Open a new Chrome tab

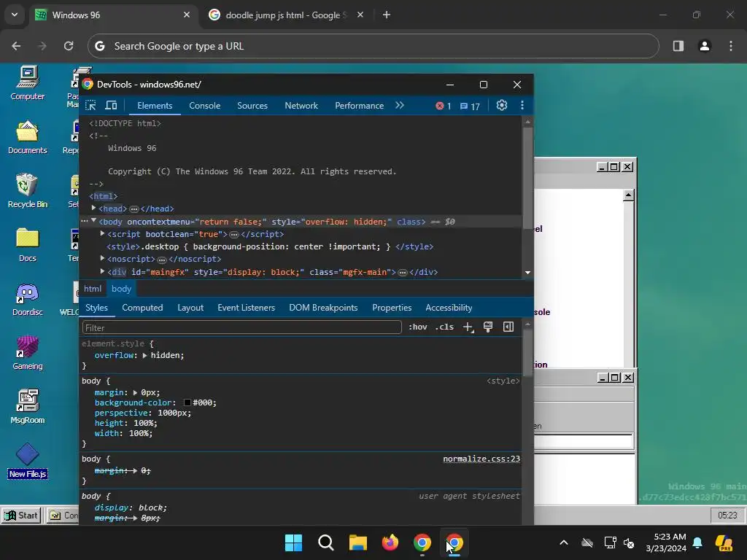pyautogui.click(x=387, y=15)
